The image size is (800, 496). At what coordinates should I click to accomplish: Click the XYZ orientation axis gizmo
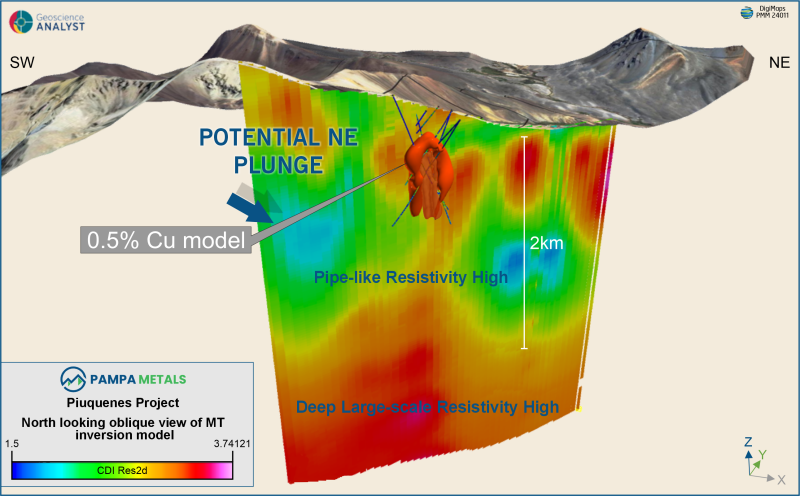tap(756, 459)
